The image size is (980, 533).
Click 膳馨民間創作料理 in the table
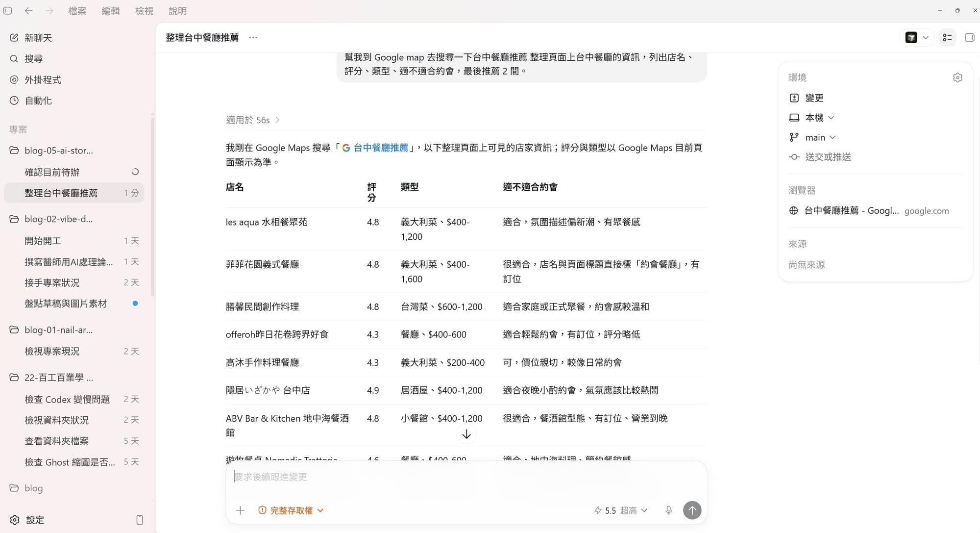click(x=262, y=307)
